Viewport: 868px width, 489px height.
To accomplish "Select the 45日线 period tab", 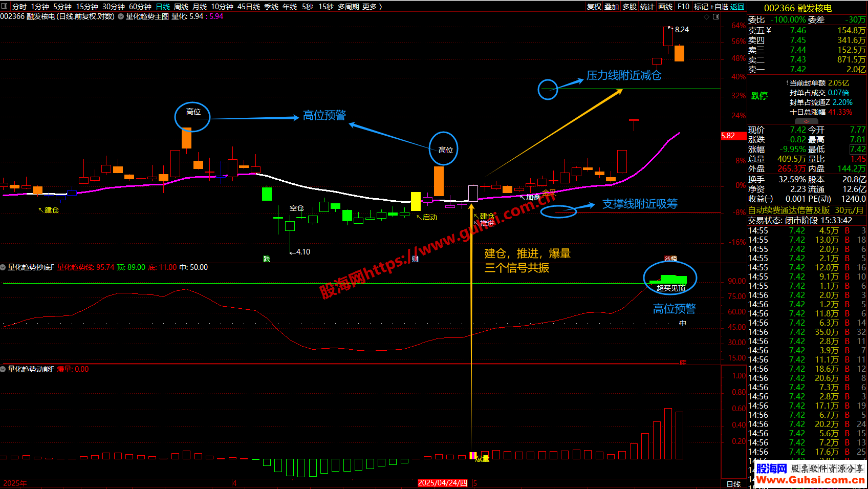I will point(249,7).
